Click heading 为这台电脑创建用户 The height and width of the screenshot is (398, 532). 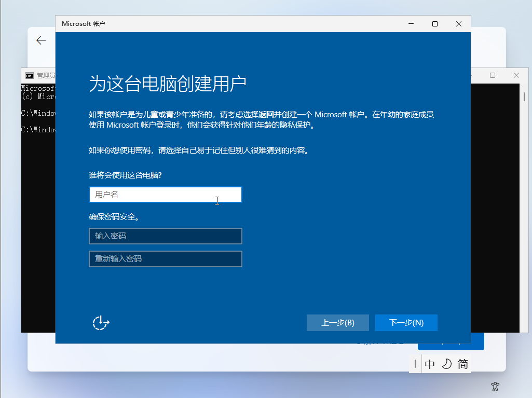pyautogui.click(x=168, y=84)
